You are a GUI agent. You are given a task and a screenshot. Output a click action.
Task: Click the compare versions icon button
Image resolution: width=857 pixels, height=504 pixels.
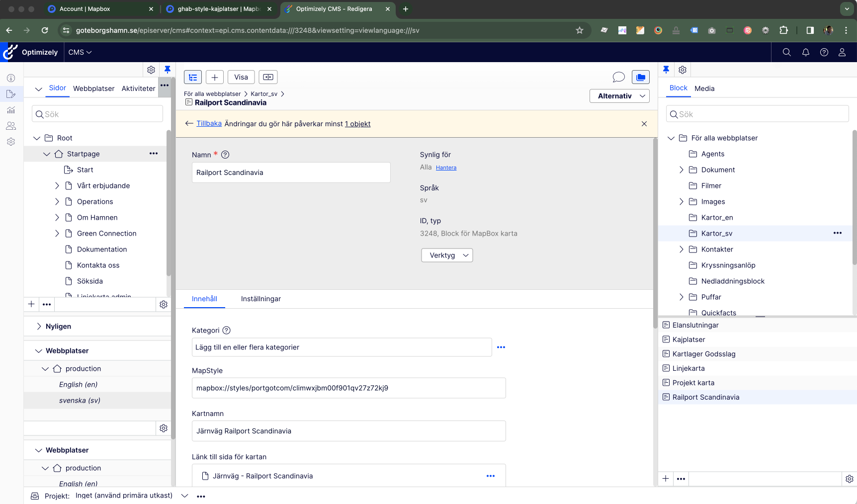(268, 77)
